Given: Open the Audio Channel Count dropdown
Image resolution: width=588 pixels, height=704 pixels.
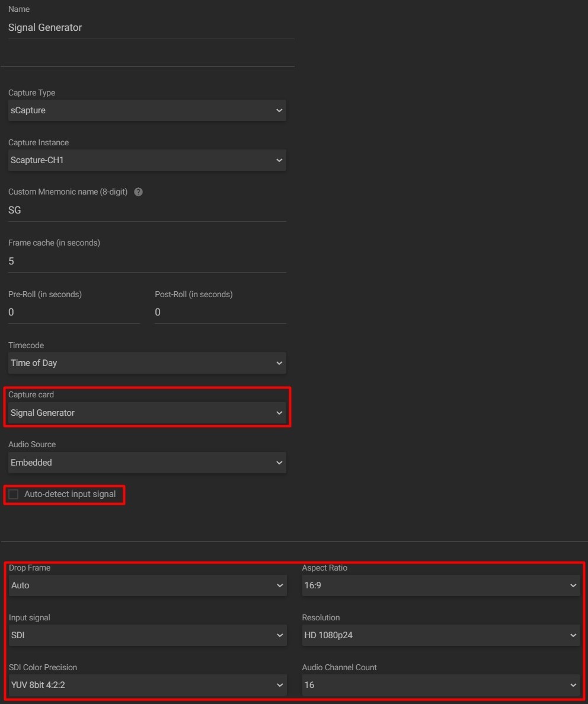Looking at the screenshot, I should (441, 684).
